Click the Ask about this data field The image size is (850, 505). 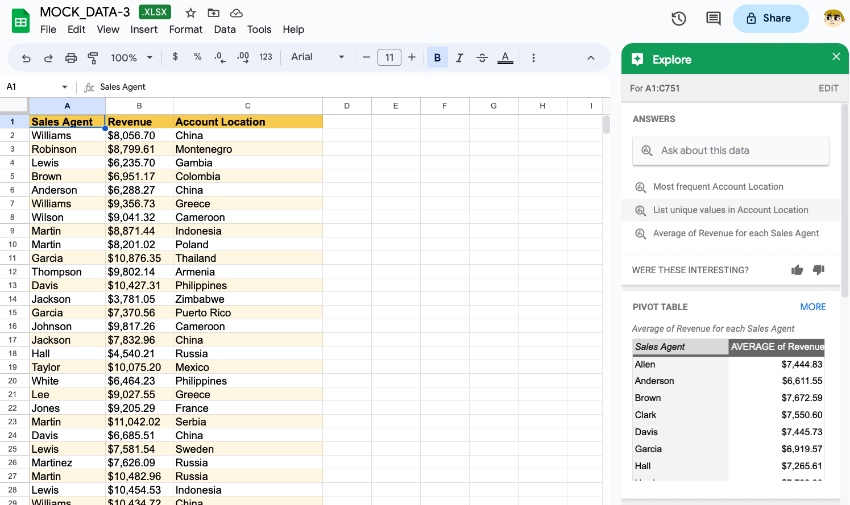731,151
